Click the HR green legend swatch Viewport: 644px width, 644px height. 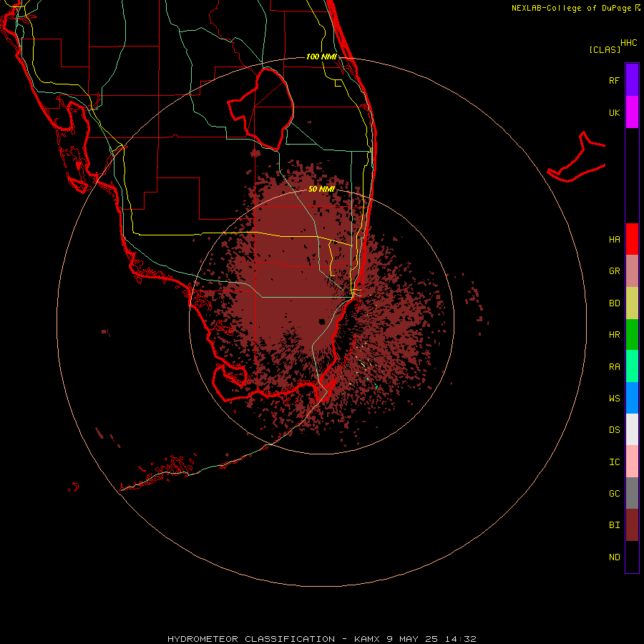[632, 334]
